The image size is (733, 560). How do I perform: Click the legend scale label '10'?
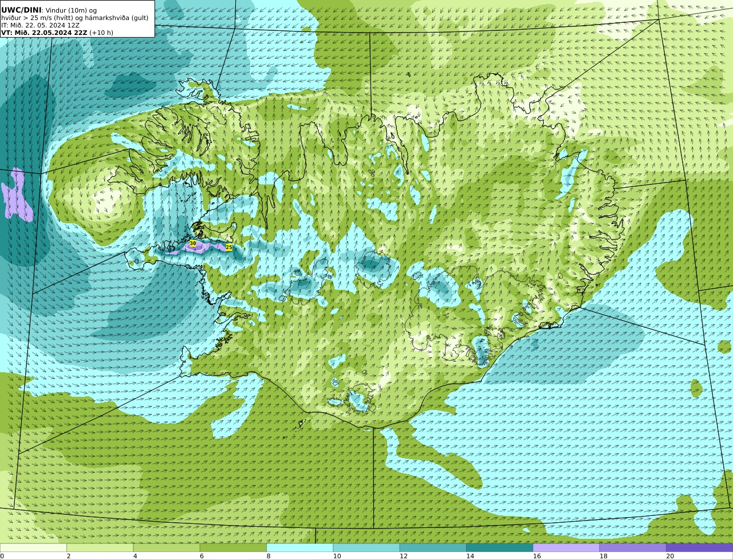point(337,556)
